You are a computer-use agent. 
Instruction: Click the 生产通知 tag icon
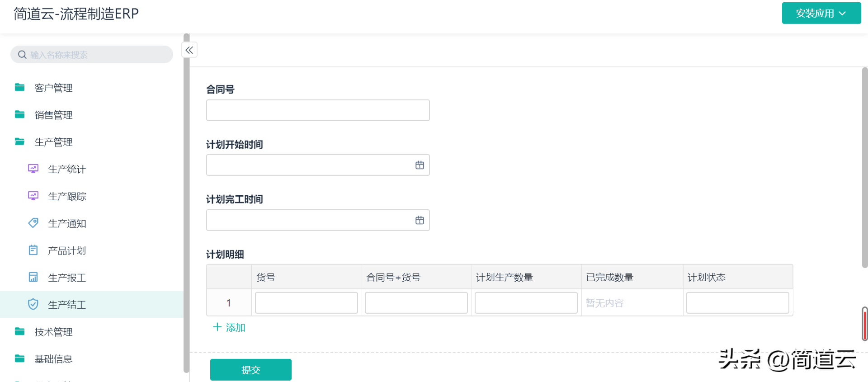(33, 223)
